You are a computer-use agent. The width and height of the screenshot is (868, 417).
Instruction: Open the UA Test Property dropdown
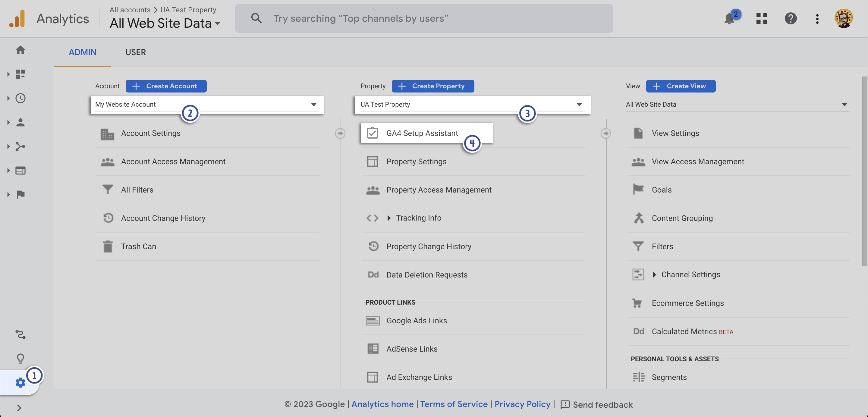472,105
